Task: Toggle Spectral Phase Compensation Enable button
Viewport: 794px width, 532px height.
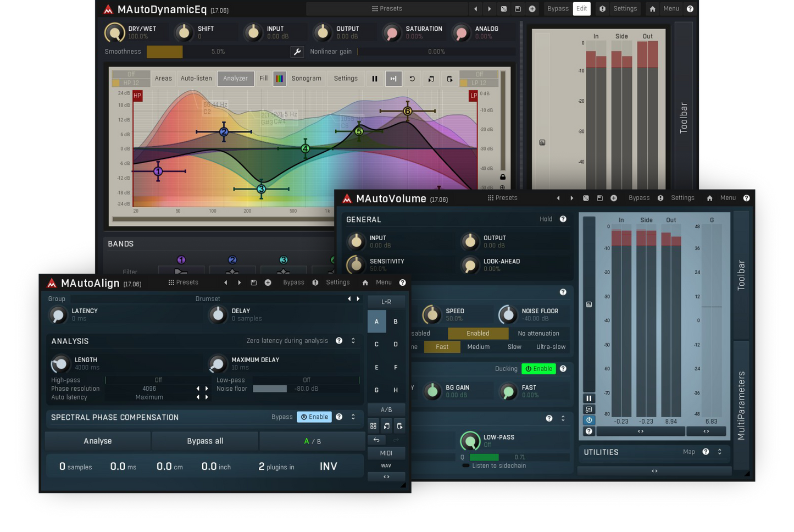Action: pyautogui.click(x=315, y=417)
